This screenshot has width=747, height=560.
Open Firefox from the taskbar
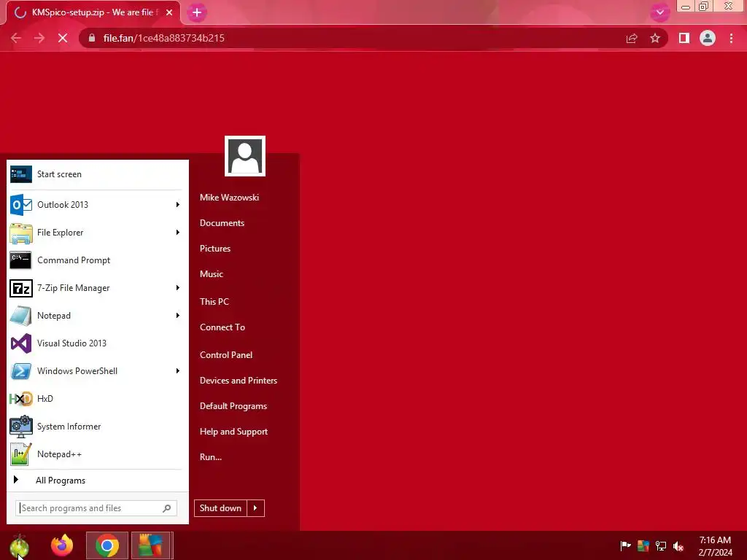62,545
